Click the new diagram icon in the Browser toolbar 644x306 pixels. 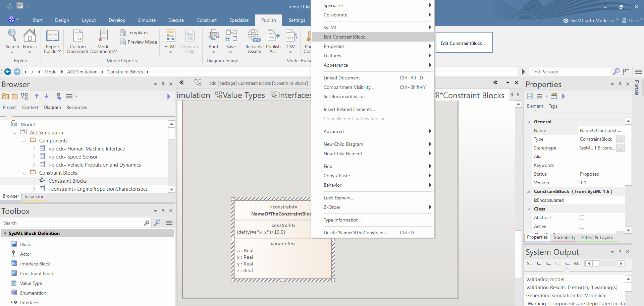[x=24, y=96]
